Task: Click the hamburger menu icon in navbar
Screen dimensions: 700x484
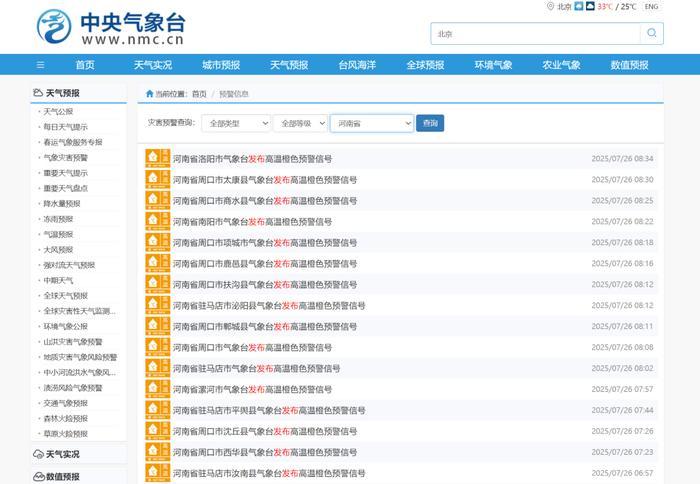Action: [x=40, y=65]
